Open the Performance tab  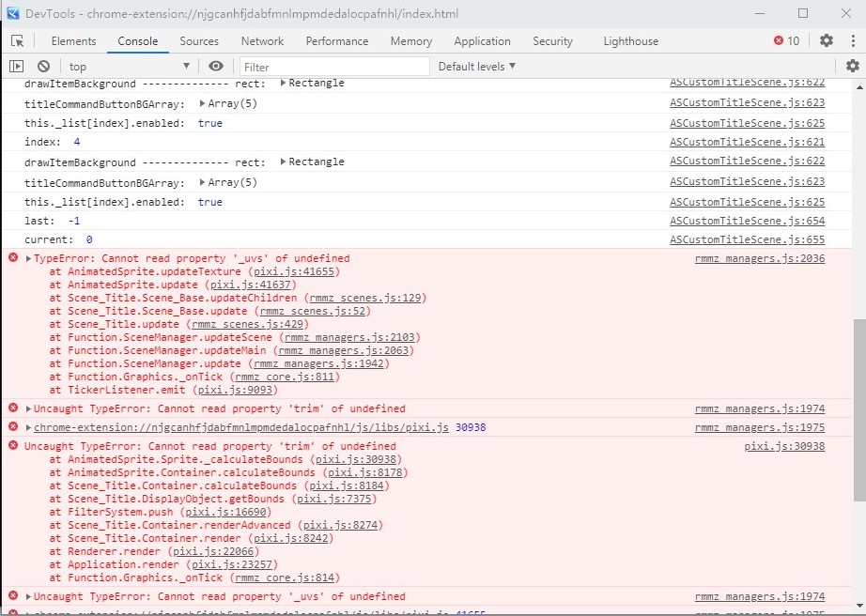(337, 40)
